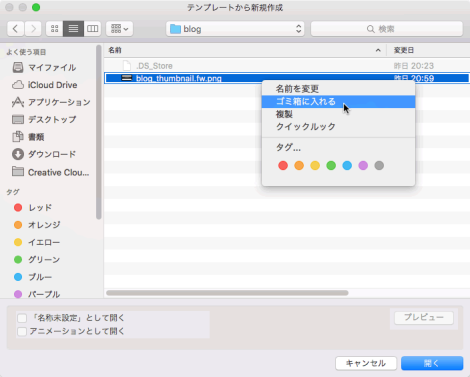The width and height of the screenshot is (470, 377).
Task: Click the .DS_Store file icon
Action: 127,66
